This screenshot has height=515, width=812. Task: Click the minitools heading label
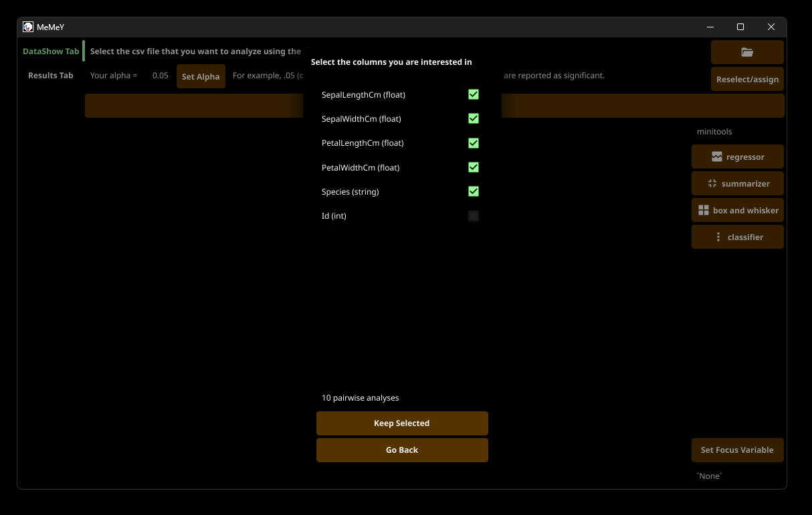[714, 132]
